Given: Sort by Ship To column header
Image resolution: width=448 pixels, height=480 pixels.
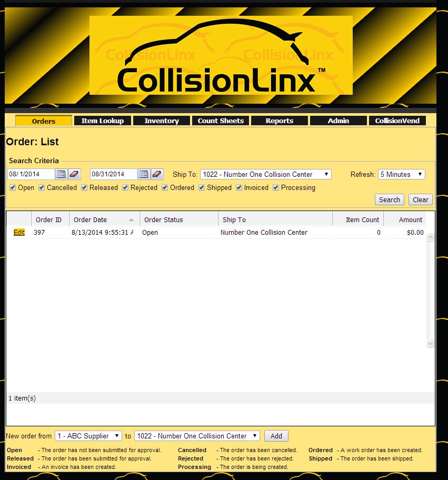Looking at the screenshot, I should pos(275,220).
